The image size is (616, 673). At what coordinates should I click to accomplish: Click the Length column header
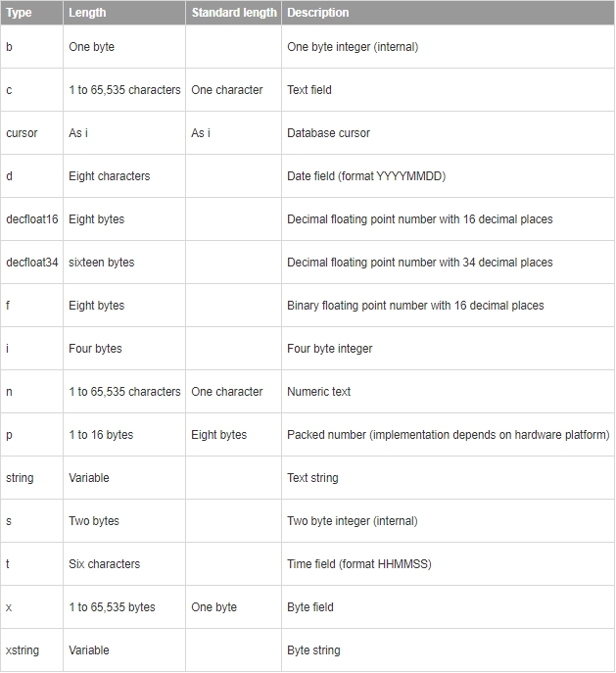pyautogui.click(x=87, y=13)
